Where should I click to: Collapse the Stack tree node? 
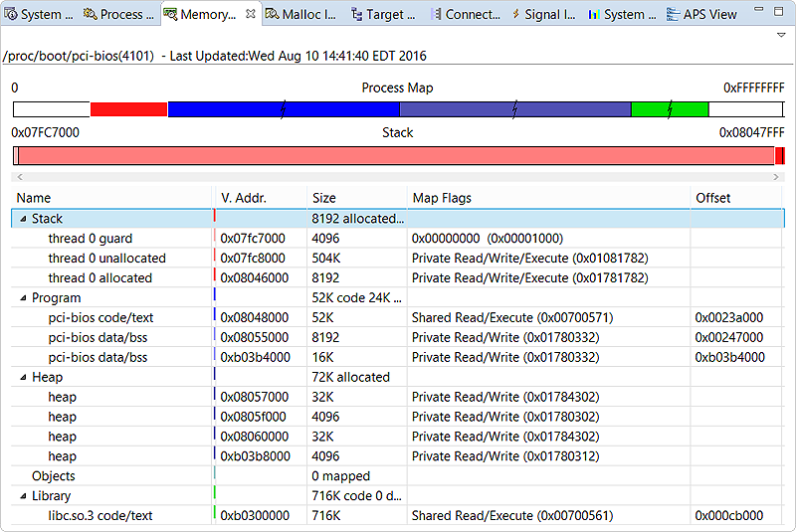coord(23,219)
